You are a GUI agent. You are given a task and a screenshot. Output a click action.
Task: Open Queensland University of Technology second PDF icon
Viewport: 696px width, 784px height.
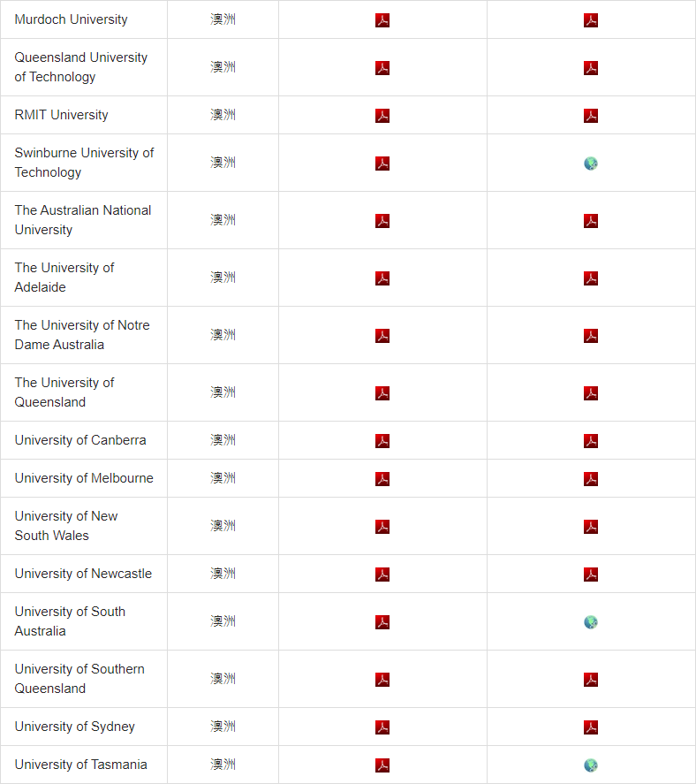tap(591, 67)
